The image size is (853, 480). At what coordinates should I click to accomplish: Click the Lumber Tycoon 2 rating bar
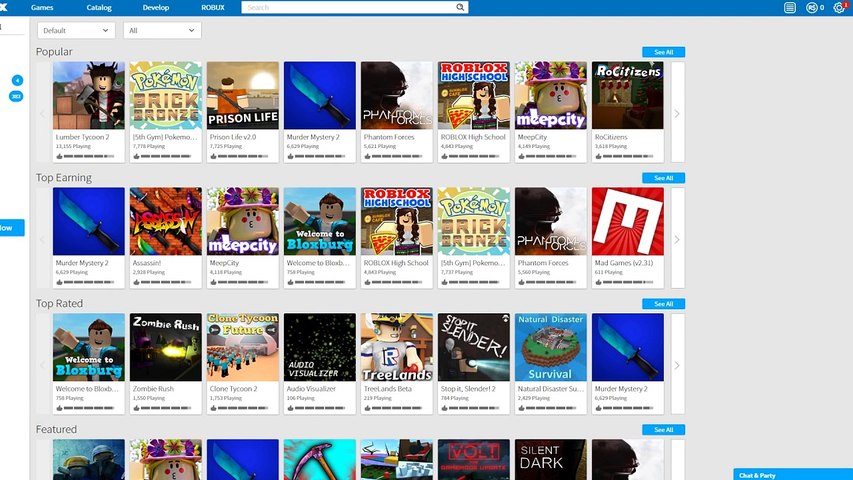[89, 156]
